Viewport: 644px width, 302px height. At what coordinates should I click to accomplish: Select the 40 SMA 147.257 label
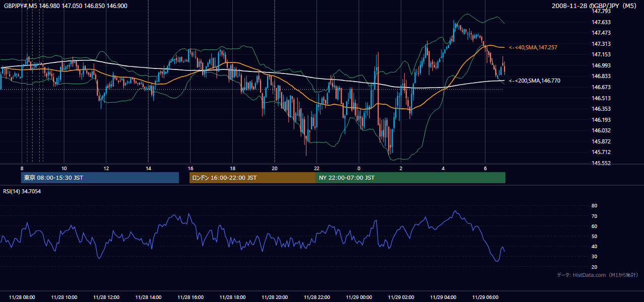(x=533, y=47)
